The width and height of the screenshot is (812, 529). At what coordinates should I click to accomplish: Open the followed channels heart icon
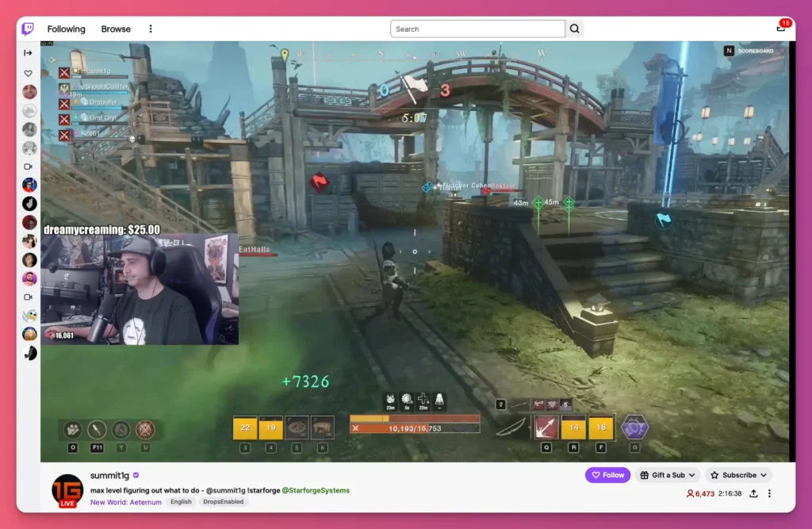click(x=29, y=73)
